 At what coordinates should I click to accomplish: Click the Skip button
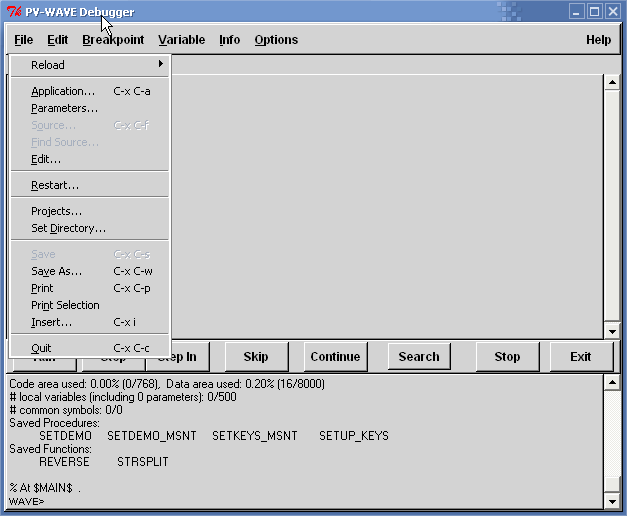[x=256, y=356]
